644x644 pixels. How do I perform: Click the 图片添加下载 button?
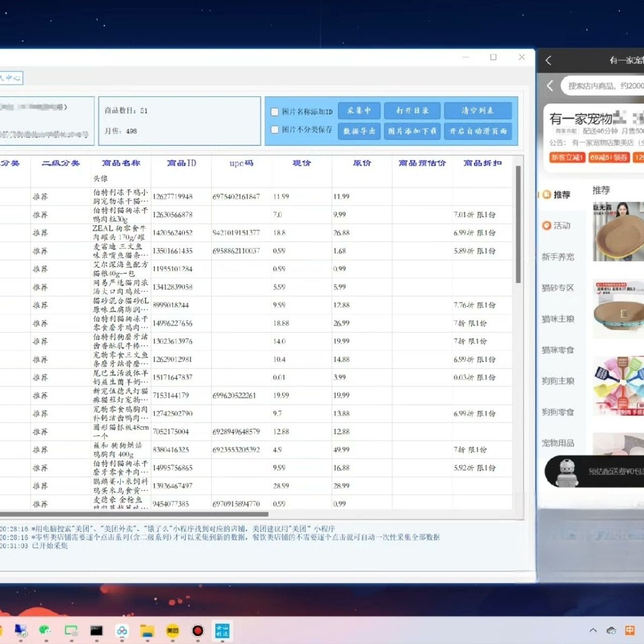412,131
